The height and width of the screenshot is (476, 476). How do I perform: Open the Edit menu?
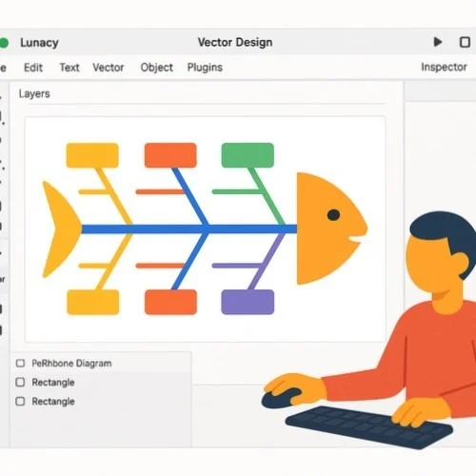33,68
